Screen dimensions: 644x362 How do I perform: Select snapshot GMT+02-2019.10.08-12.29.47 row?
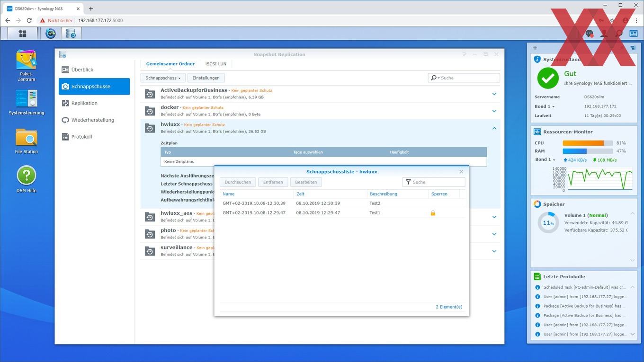click(x=342, y=213)
